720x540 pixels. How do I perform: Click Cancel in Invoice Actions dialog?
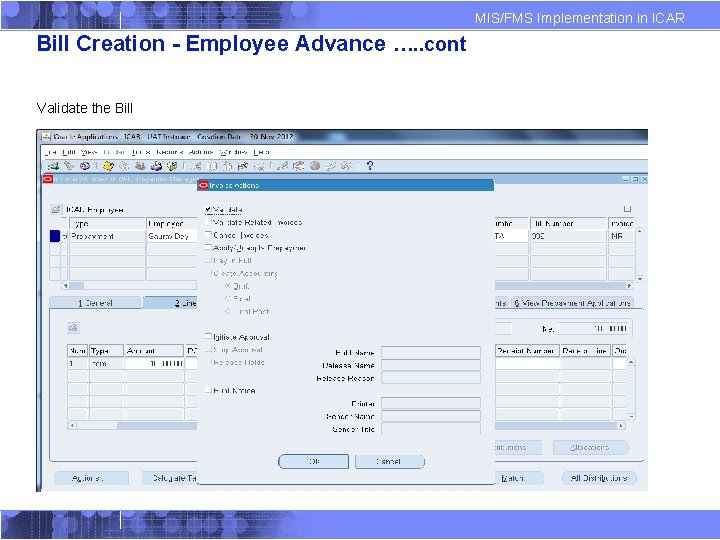[x=389, y=461]
